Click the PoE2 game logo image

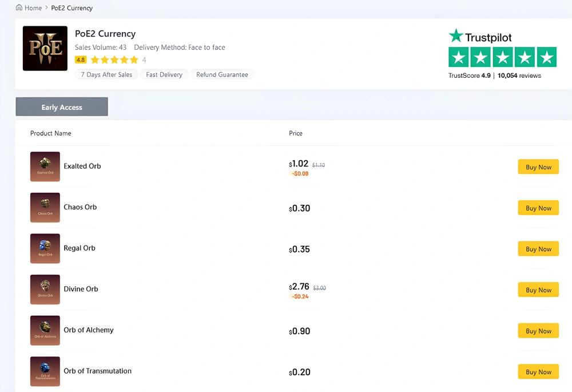[45, 49]
